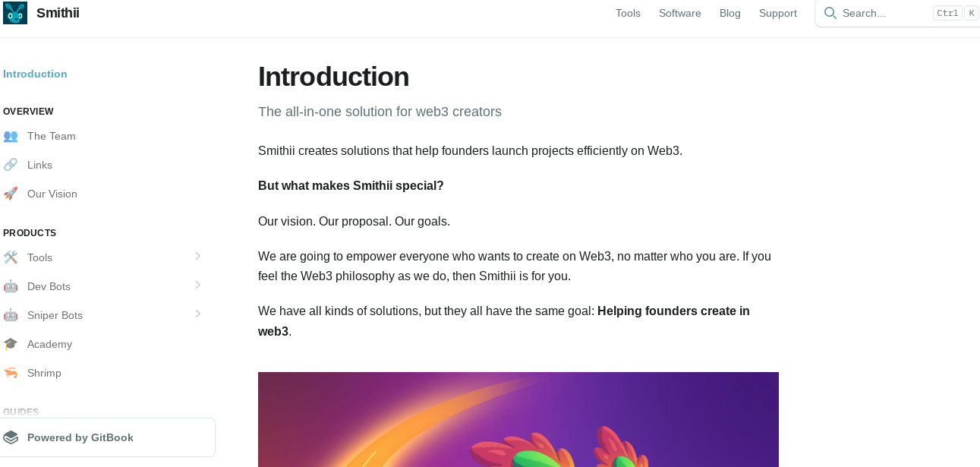
Task: Go to the Support page link
Action: (778, 13)
